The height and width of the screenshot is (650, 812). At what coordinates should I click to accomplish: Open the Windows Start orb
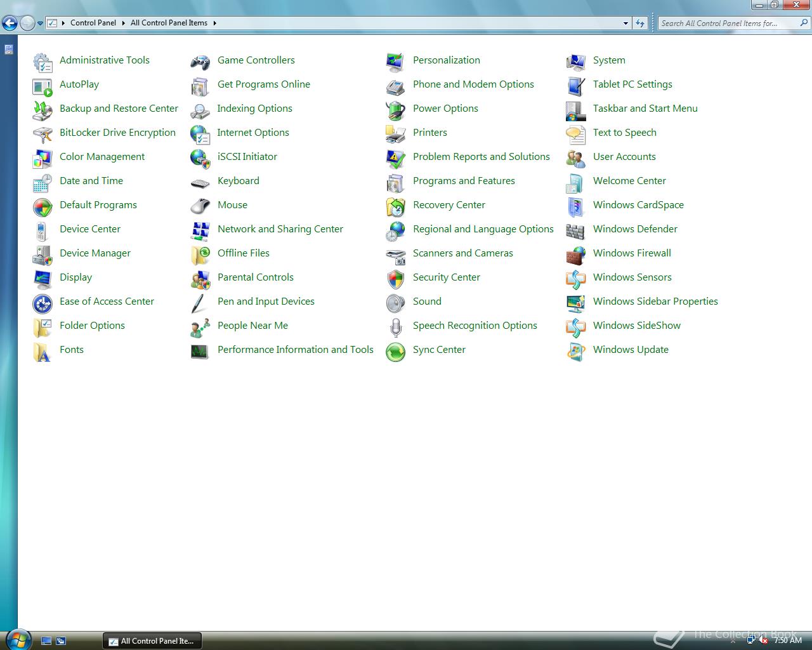[x=18, y=639]
